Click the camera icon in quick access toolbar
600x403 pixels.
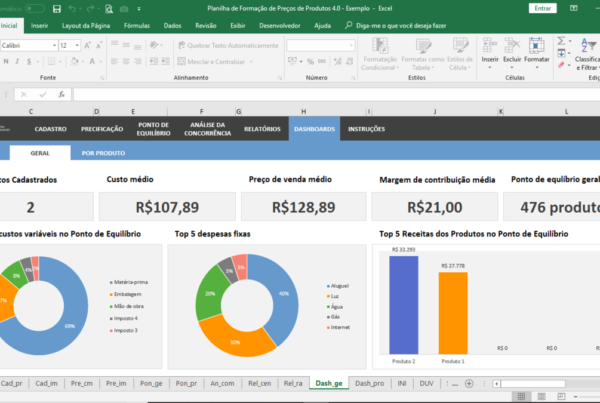124,9
